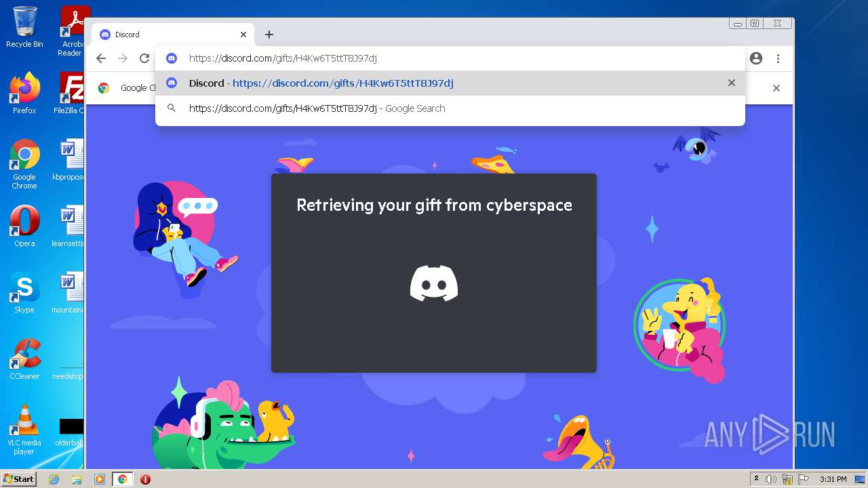The width and height of the screenshot is (868, 488).
Task: Switch to Chrome via its taskbar button
Action: 122,479
